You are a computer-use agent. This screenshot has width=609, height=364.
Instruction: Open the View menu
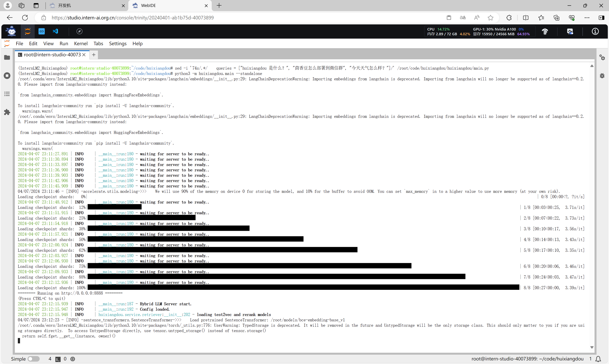pyautogui.click(x=48, y=43)
